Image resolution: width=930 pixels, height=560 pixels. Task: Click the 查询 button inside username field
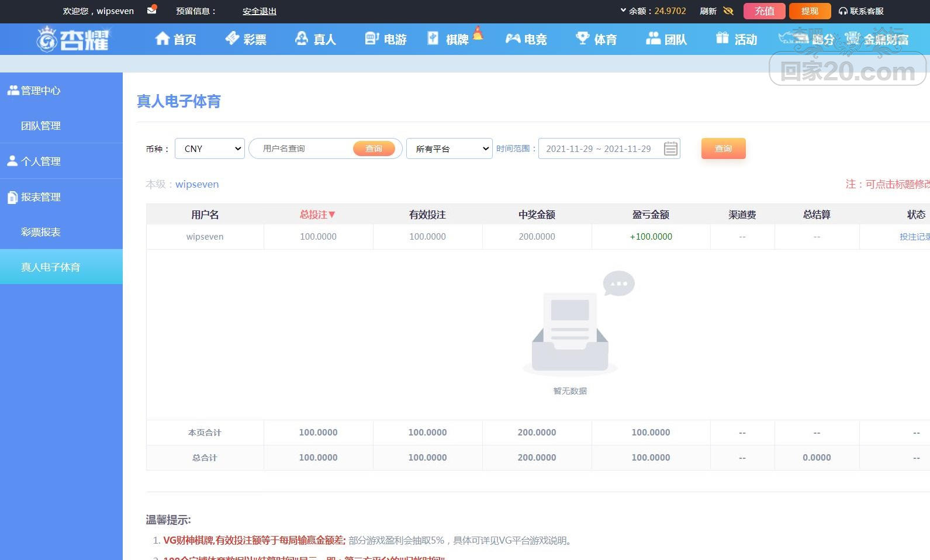pyautogui.click(x=374, y=148)
